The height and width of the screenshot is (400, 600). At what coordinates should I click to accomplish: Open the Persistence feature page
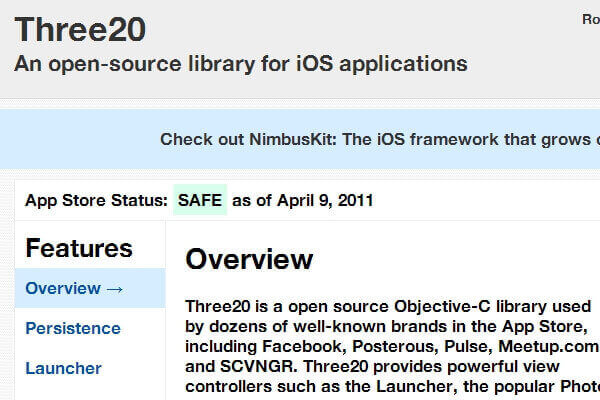click(x=73, y=328)
